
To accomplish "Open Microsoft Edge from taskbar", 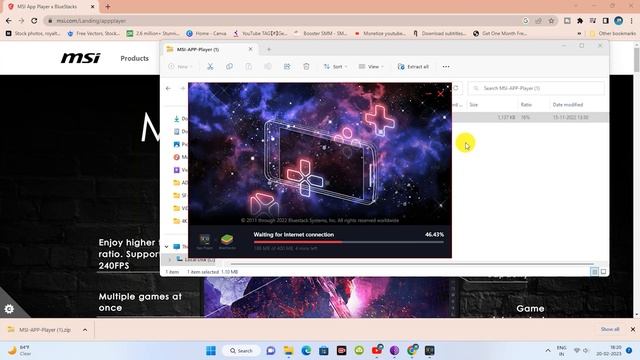I will coord(306,351).
